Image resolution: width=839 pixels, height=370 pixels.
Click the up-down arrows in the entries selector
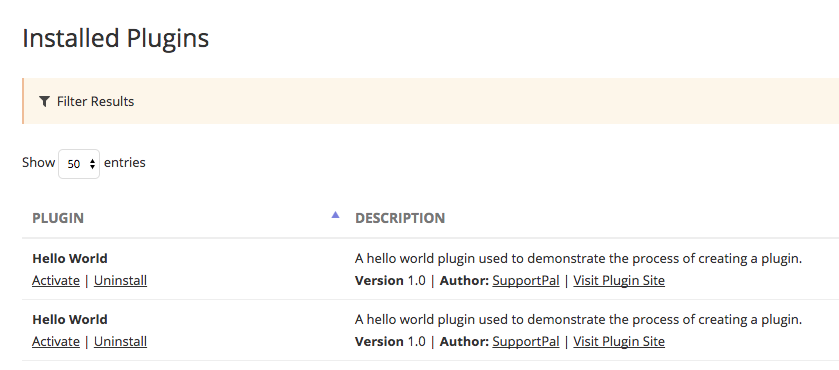coord(92,164)
